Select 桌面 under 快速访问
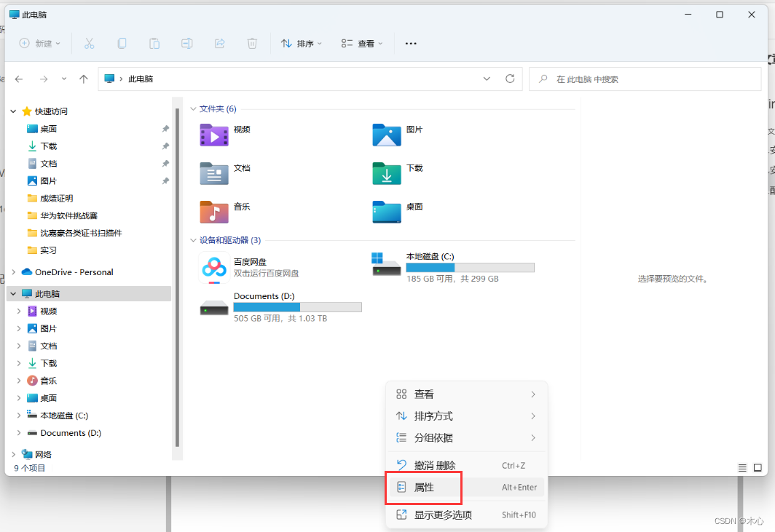 [48, 129]
